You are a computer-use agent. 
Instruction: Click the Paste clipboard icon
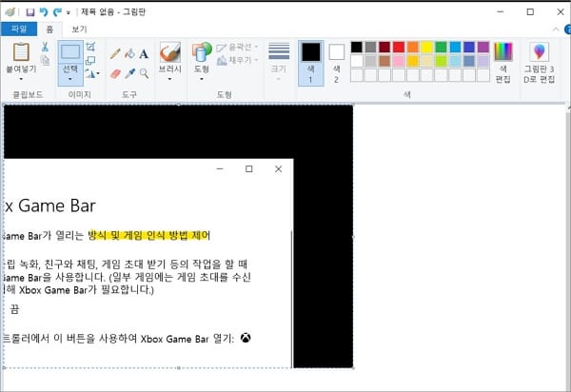21,51
